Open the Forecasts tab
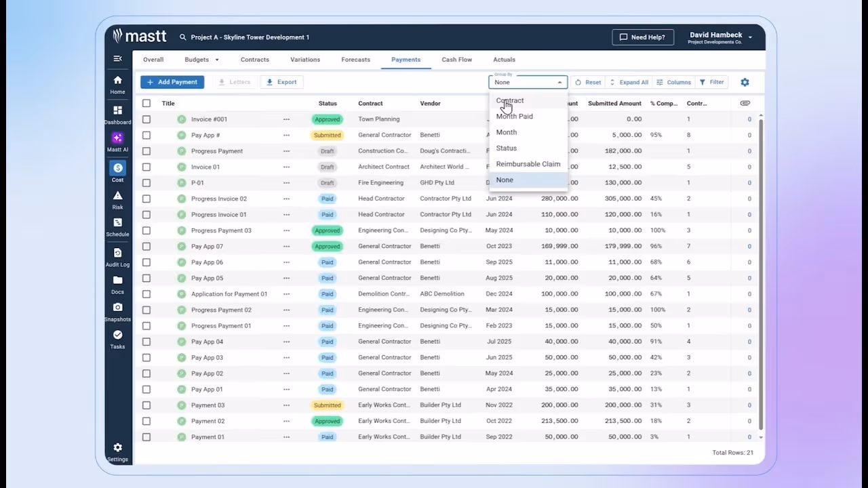This screenshot has width=868, height=488. coord(355,59)
